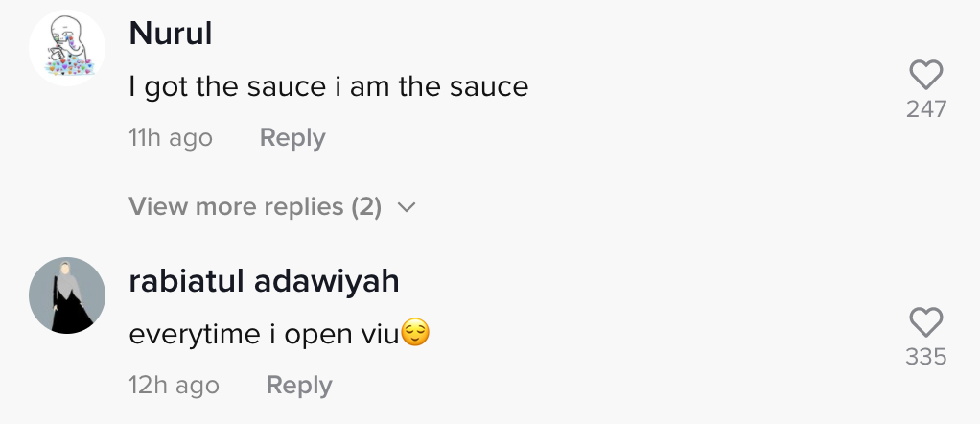980x424 pixels.
Task: Reply to Nurul's comment
Action: pos(292,138)
